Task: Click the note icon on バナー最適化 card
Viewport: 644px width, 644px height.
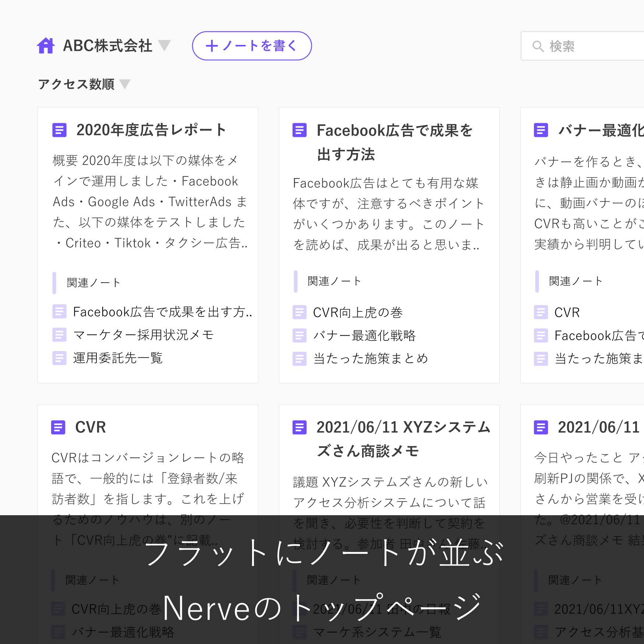Action: (541, 130)
